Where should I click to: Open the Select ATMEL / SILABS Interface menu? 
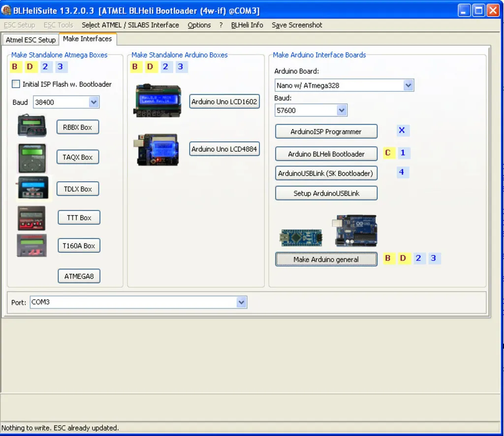pyautogui.click(x=130, y=25)
